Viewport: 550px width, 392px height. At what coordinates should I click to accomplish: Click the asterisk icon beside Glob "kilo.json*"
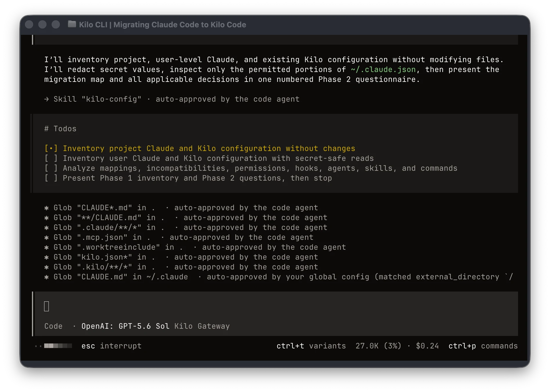click(46, 258)
